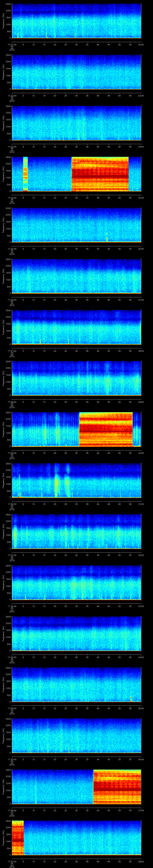153x868 pixels.
Task: Select the short noise burst near 5s at 17:24
Action: pos(25,174)
